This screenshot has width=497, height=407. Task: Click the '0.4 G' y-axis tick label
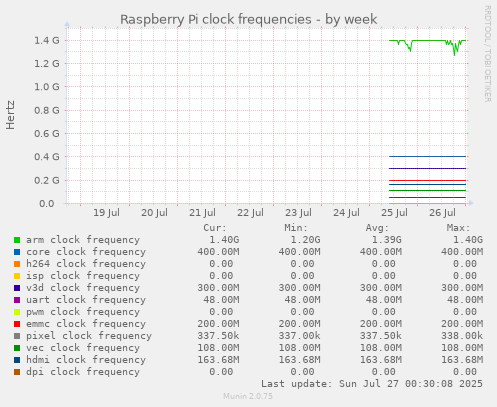click(47, 157)
